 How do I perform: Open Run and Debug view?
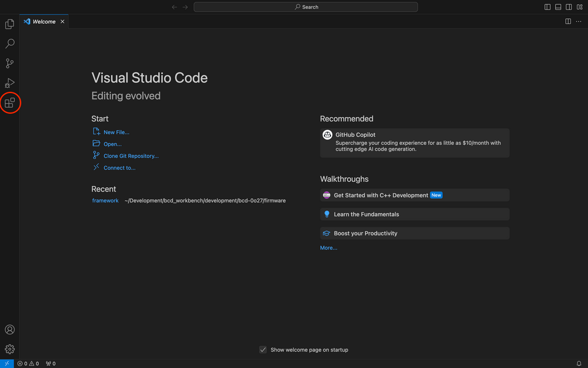pos(9,83)
